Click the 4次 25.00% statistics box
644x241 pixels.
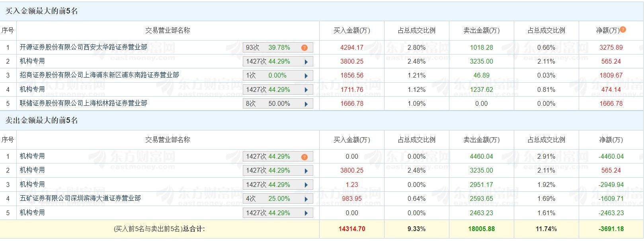pos(271,199)
